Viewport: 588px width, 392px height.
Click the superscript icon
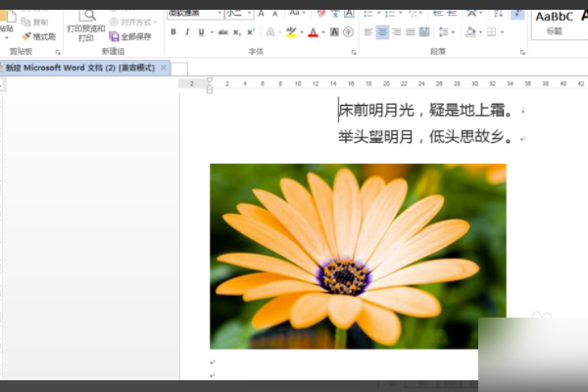[x=251, y=32]
